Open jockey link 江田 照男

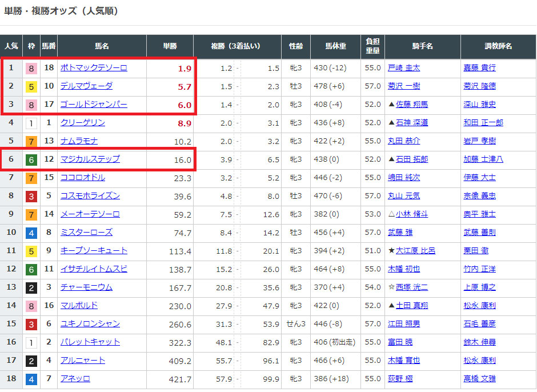coord(403,324)
